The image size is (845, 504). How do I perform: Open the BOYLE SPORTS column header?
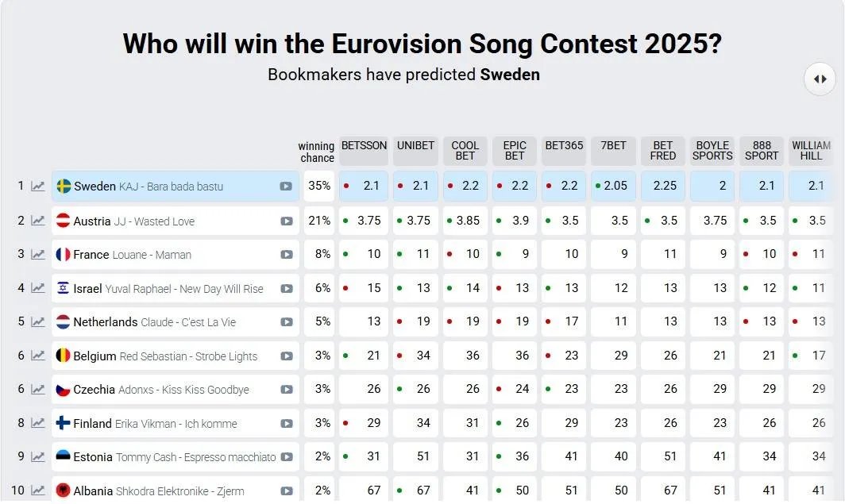[712, 151]
